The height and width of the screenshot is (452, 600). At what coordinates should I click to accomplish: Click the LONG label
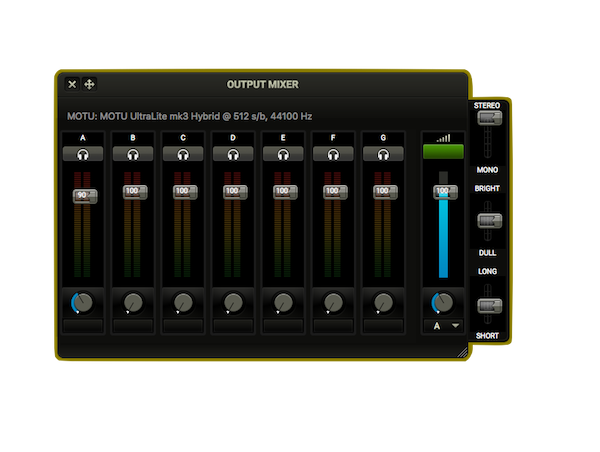click(x=487, y=271)
